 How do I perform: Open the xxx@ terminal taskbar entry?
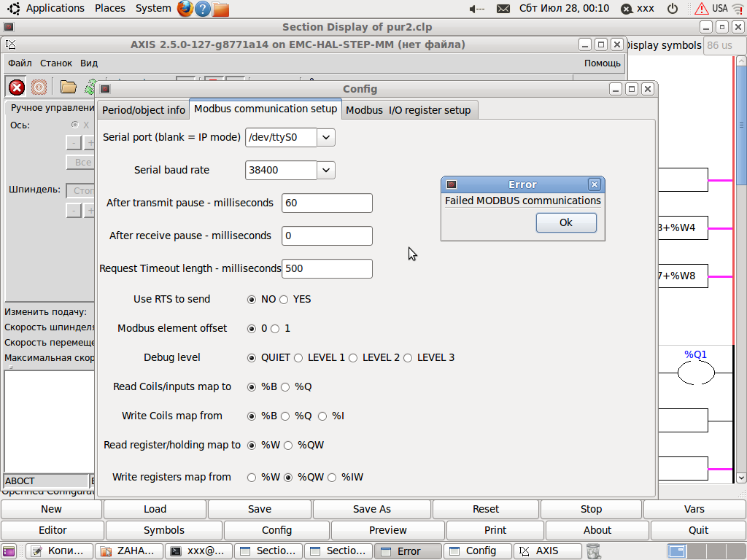(199, 551)
